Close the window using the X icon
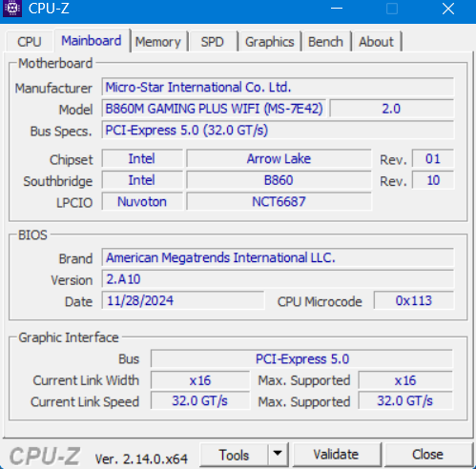The width and height of the screenshot is (476, 469). click(448, 9)
